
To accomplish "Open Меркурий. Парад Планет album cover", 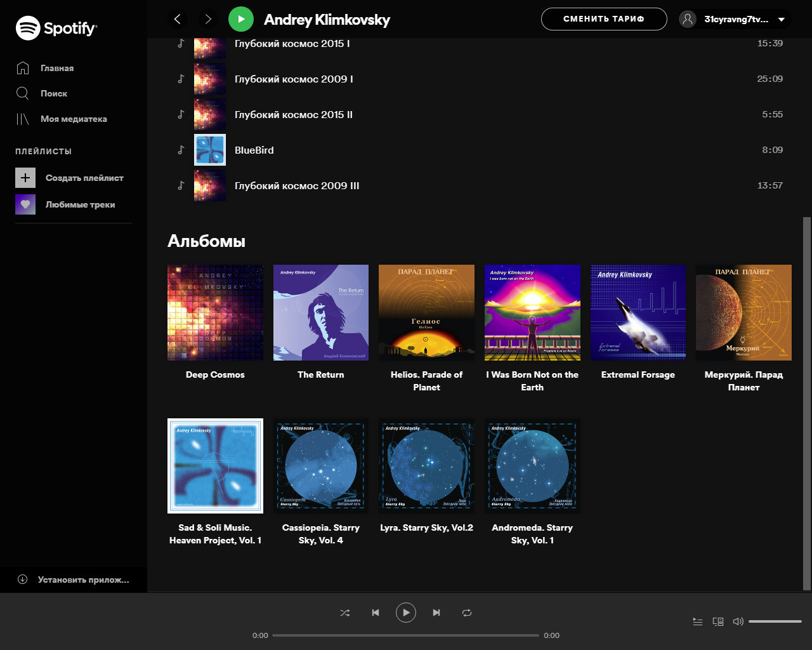I will [743, 312].
